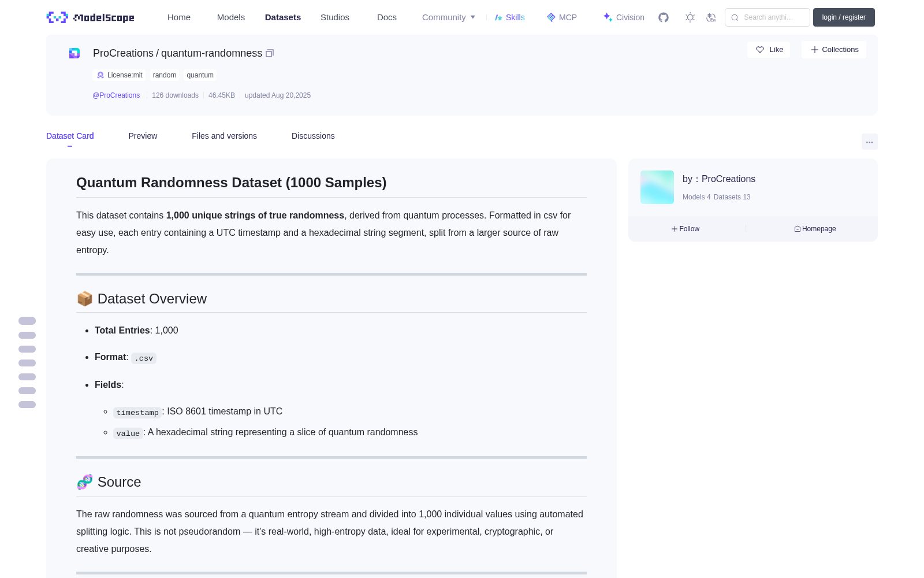Follow the ProCreations author
This screenshot has width=924, height=578.
pyautogui.click(x=685, y=229)
